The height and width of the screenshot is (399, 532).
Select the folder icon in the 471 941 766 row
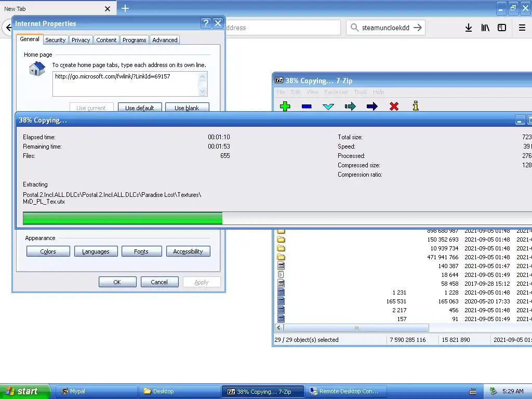(x=281, y=257)
